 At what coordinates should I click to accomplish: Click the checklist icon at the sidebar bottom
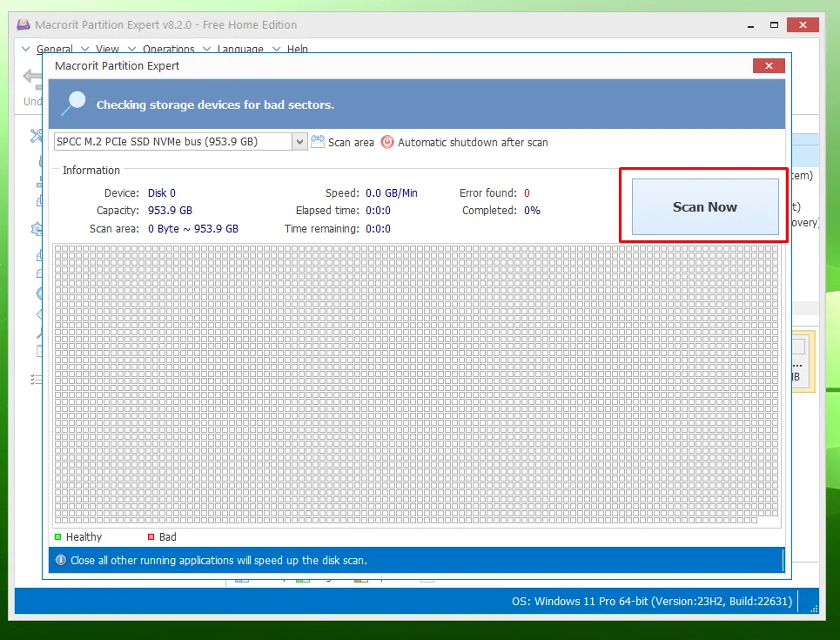pyautogui.click(x=35, y=380)
